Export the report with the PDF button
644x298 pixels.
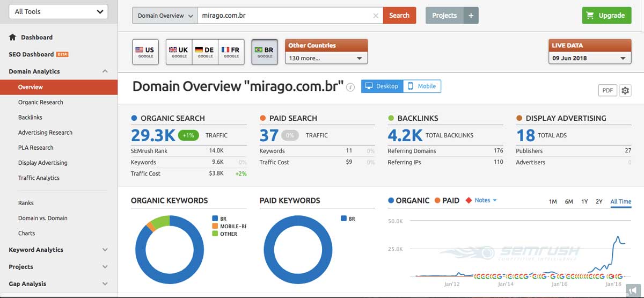point(608,90)
